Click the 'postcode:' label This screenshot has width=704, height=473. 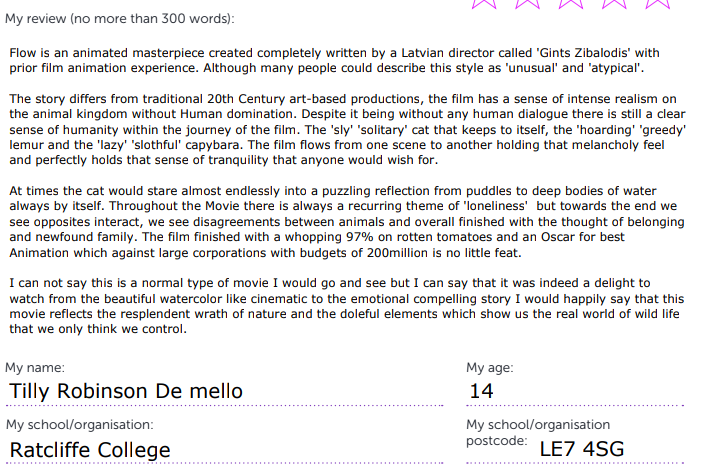(x=495, y=440)
